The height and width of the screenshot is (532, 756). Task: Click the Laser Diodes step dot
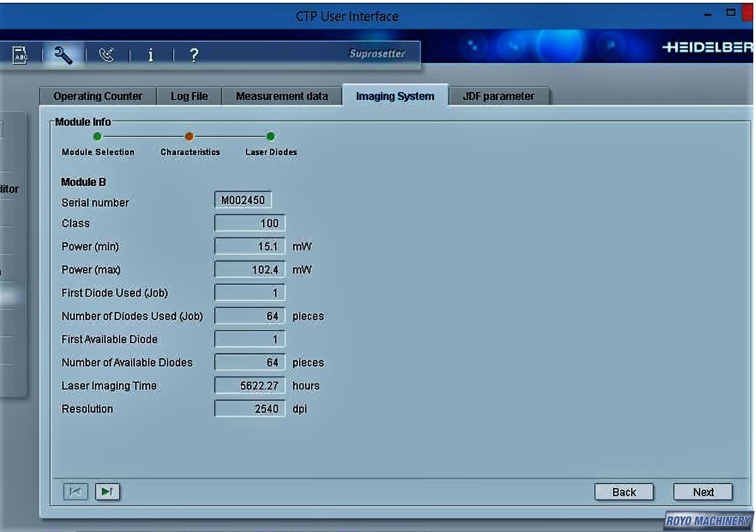pyautogui.click(x=270, y=136)
